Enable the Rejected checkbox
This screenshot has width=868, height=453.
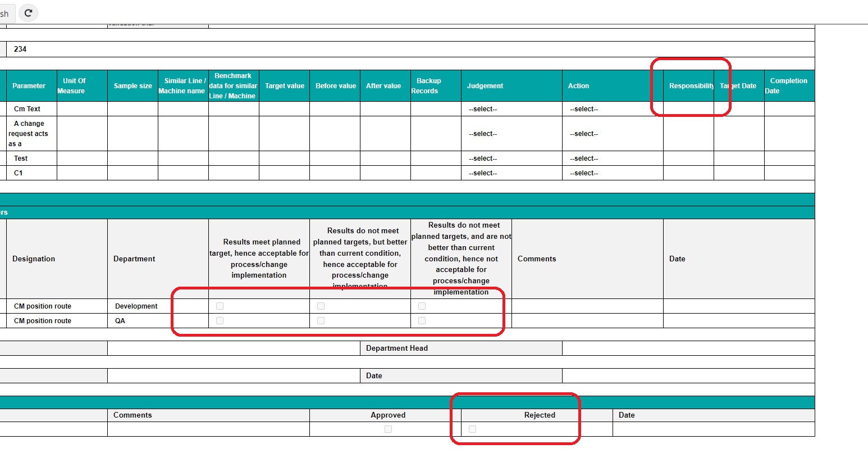click(472, 429)
